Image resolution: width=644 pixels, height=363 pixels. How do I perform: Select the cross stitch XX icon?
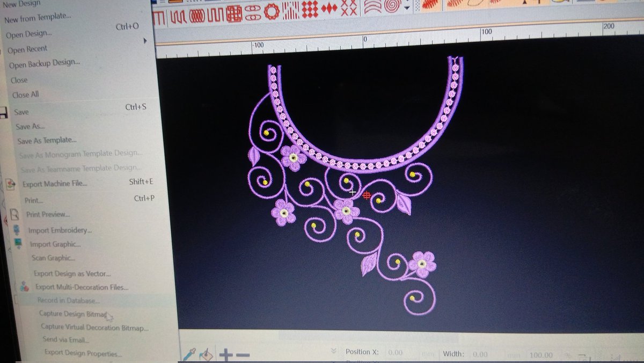(349, 7)
